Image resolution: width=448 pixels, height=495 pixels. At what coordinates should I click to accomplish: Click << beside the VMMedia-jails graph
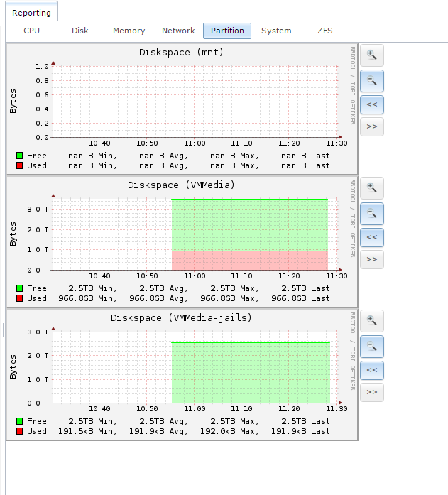pyautogui.click(x=372, y=370)
